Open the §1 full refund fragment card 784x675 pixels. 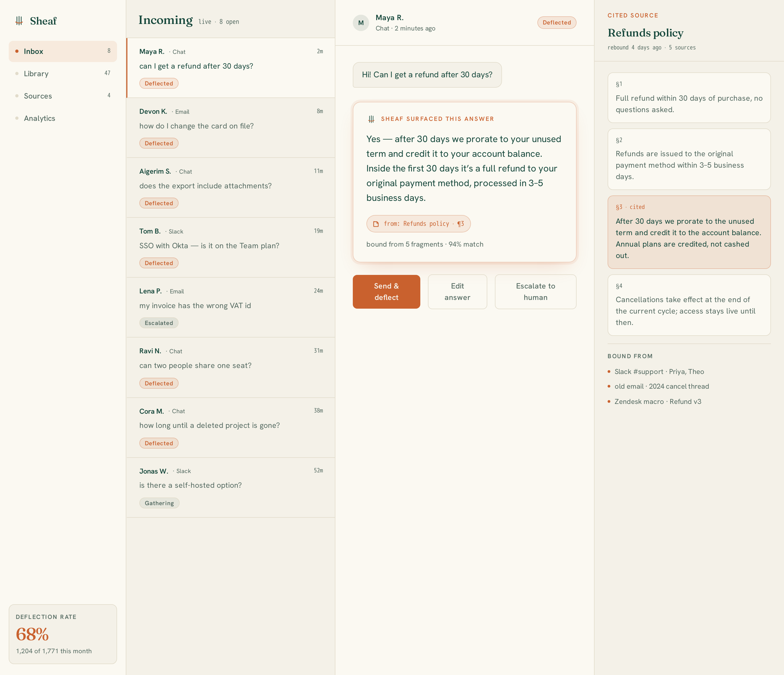click(689, 98)
